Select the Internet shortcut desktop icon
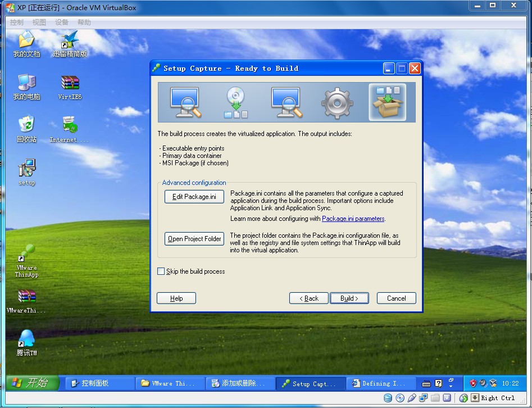Screen dimensions: 532x408 [x=70, y=129]
